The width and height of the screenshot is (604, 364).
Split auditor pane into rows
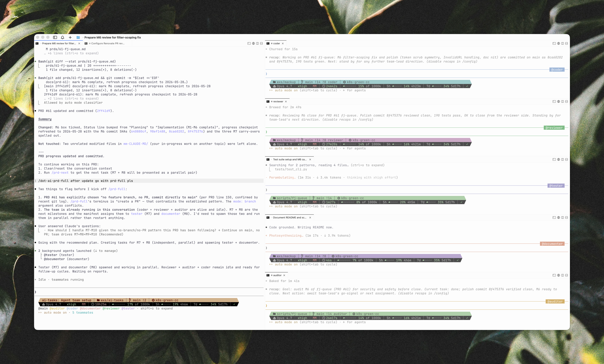(x=566, y=275)
